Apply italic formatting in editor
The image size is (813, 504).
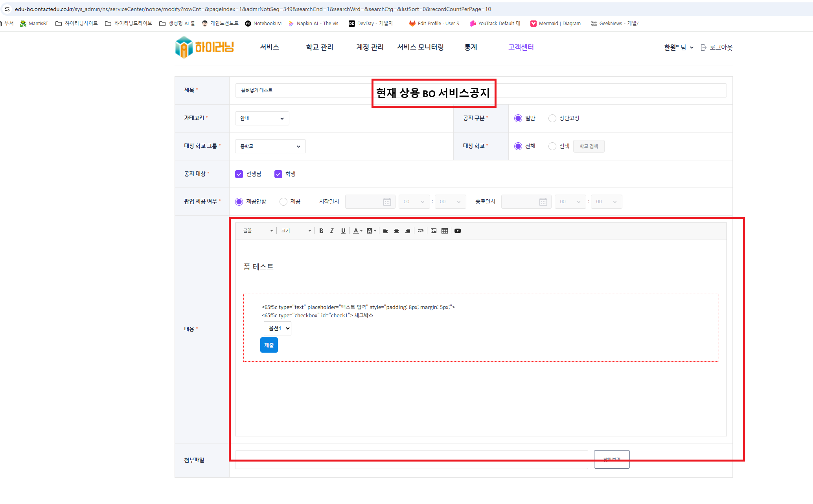[x=332, y=231]
